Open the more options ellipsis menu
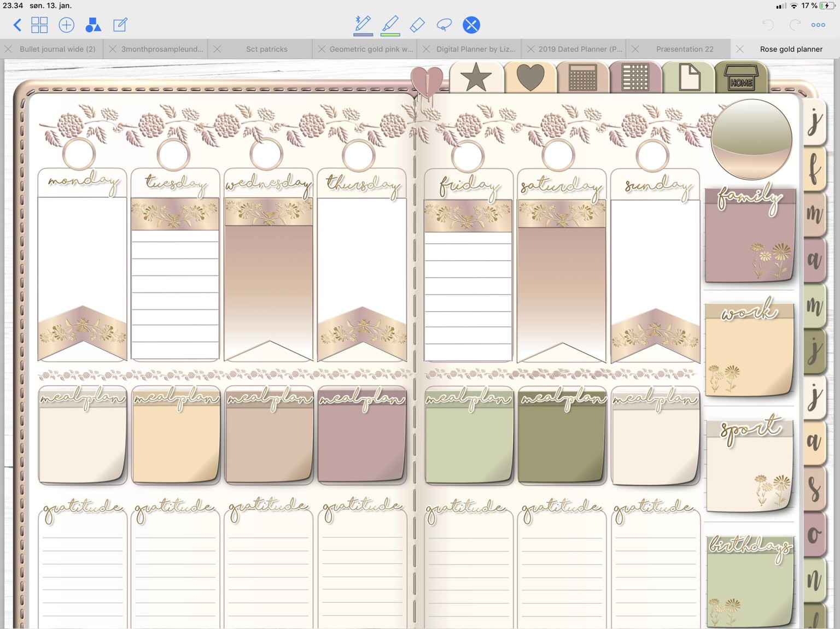The height and width of the screenshot is (629, 840). click(x=819, y=25)
